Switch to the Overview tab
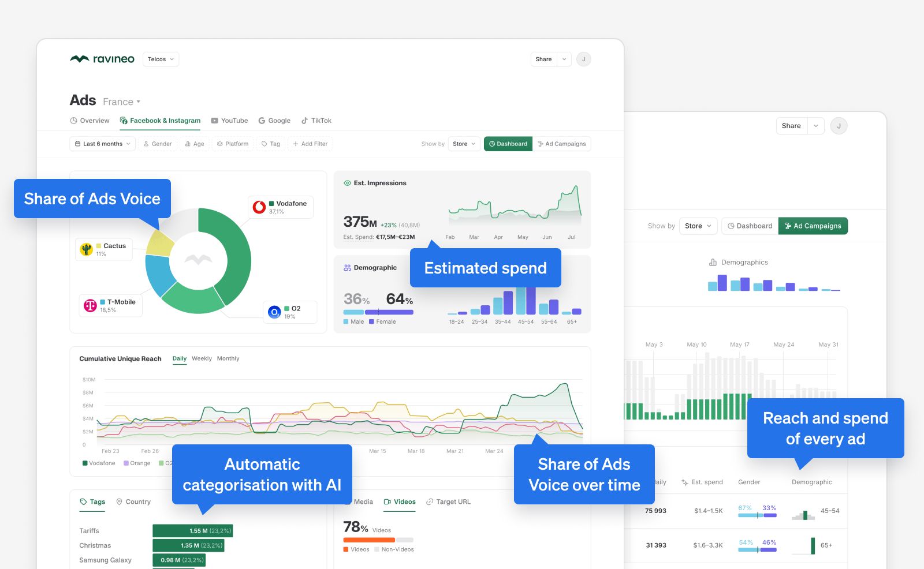Image resolution: width=924 pixels, height=569 pixels. [90, 121]
